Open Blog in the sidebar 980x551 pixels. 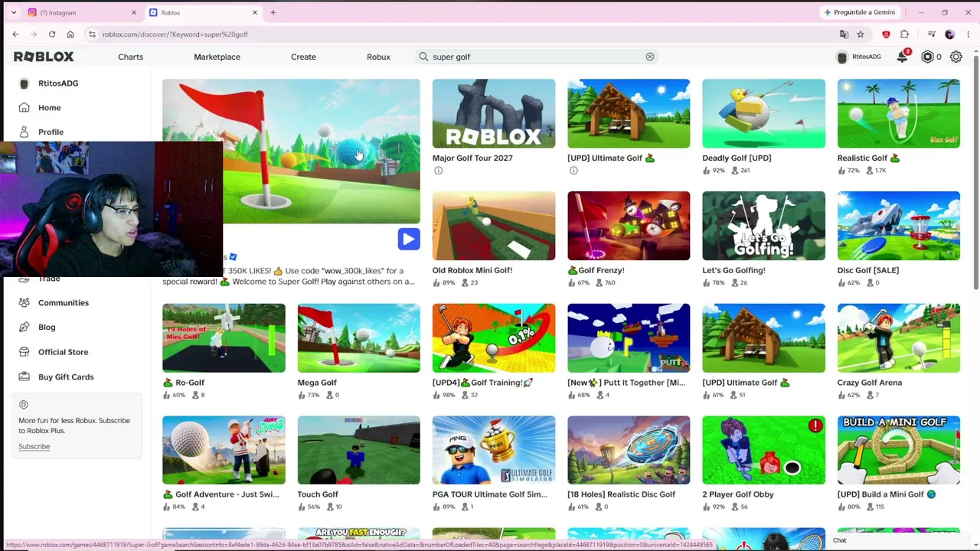tap(46, 328)
